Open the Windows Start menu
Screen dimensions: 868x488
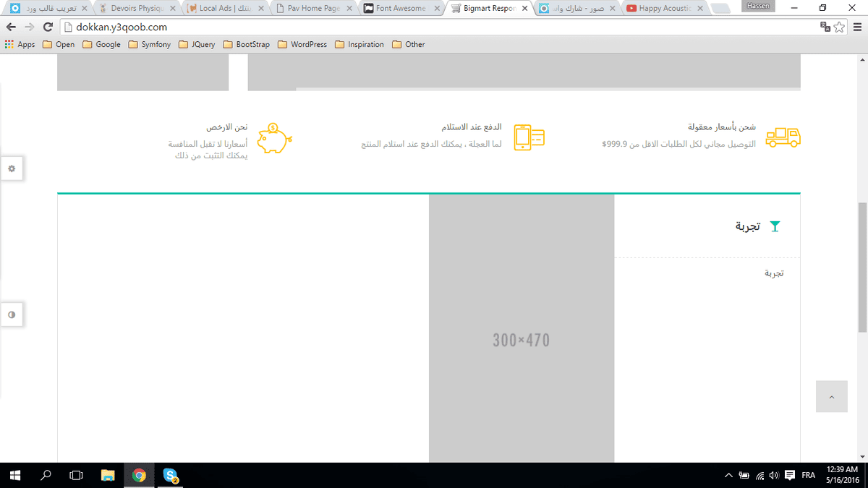pos(15,475)
